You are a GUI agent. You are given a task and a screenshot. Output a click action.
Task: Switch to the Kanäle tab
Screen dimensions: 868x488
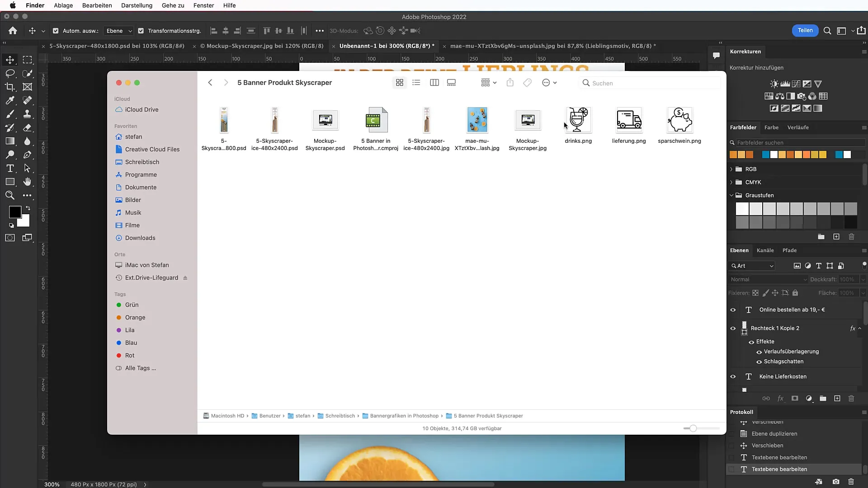(765, 250)
